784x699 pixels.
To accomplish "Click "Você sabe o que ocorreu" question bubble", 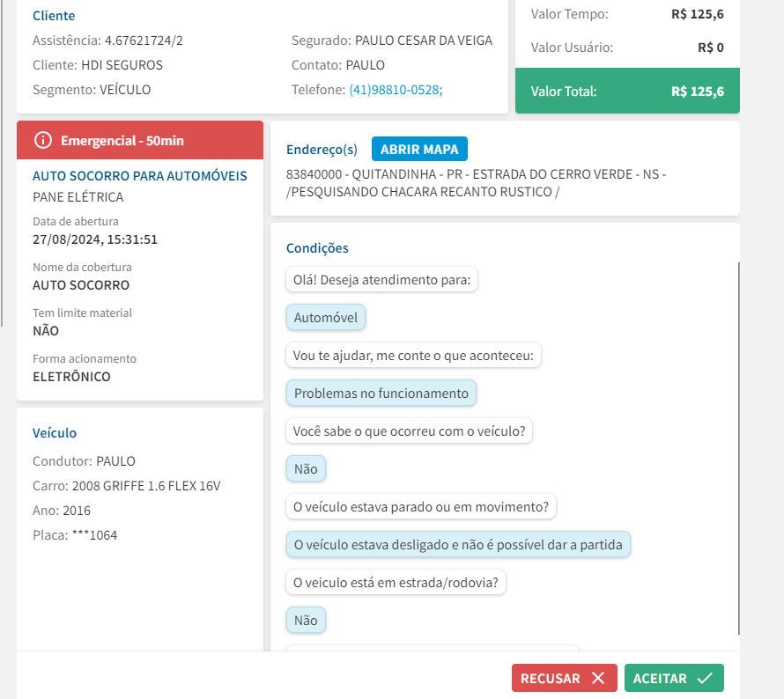I will tap(409, 431).
